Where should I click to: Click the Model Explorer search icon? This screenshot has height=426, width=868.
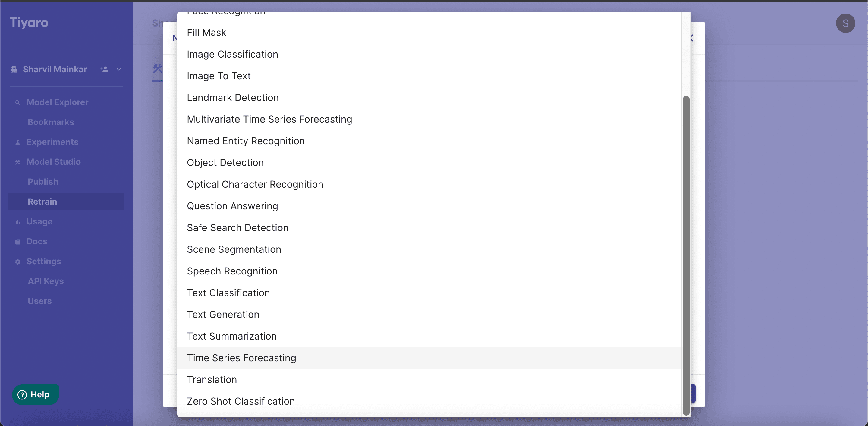(17, 103)
